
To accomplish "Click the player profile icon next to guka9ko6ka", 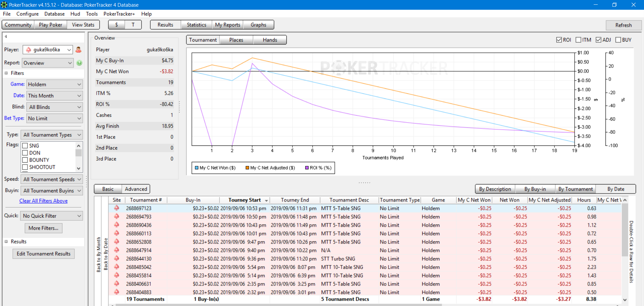I will click(x=78, y=50).
